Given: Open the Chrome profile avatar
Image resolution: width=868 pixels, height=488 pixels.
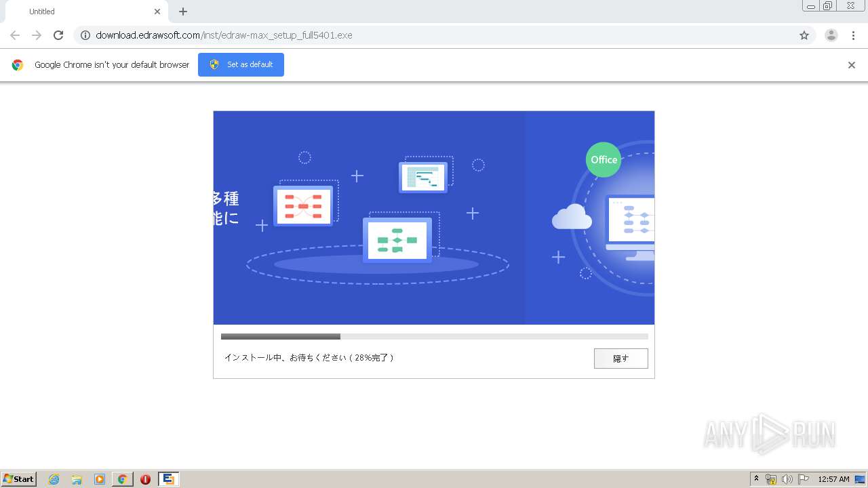Looking at the screenshot, I should click(831, 35).
